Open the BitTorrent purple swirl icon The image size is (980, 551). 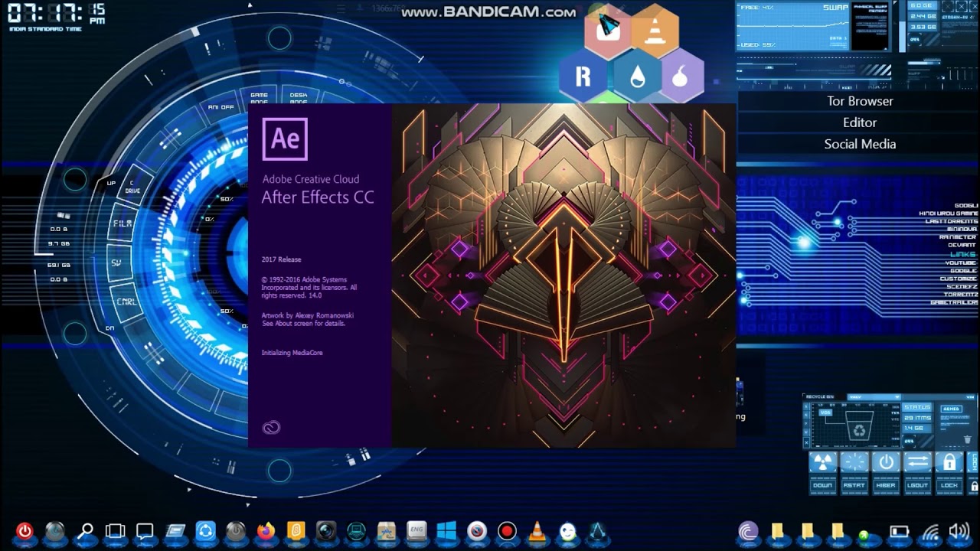click(748, 531)
